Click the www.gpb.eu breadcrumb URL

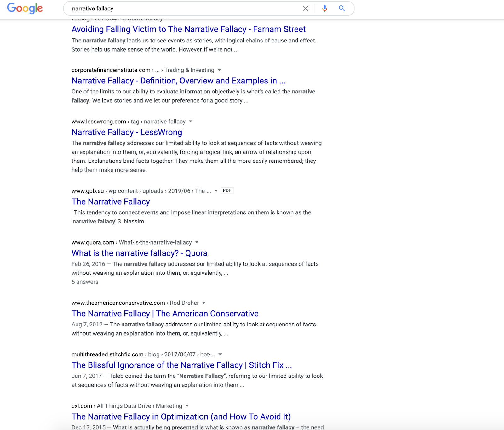click(141, 191)
